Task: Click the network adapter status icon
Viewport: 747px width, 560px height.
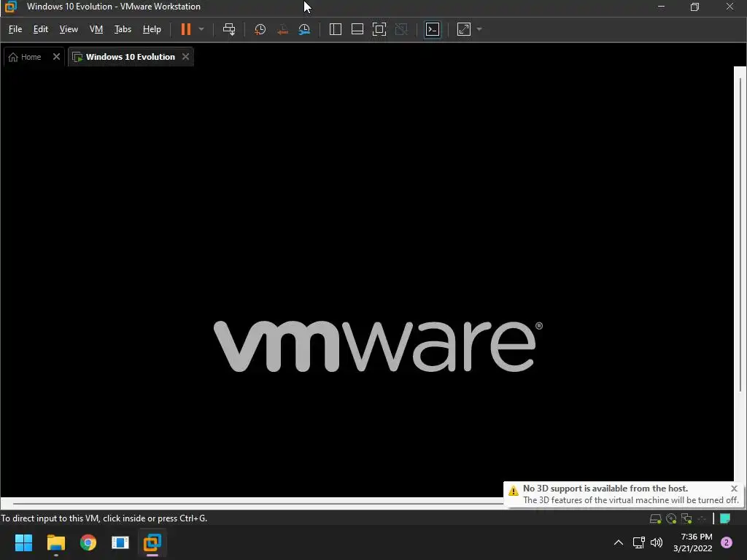Action: click(x=686, y=518)
